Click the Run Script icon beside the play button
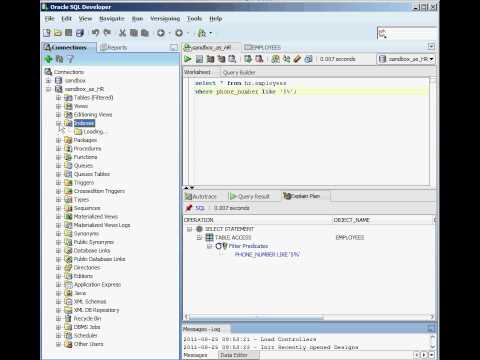480x360 pixels. [x=199, y=59]
